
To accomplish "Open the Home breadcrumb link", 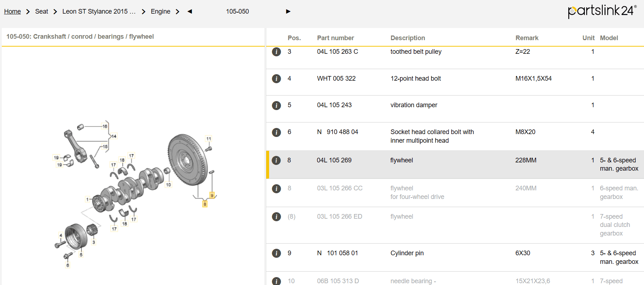I will [x=13, y=11].
